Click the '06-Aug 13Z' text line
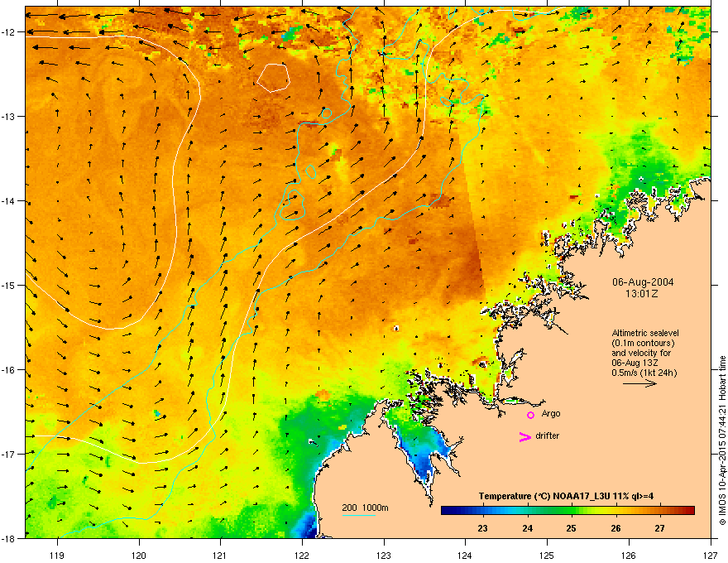 635,363
